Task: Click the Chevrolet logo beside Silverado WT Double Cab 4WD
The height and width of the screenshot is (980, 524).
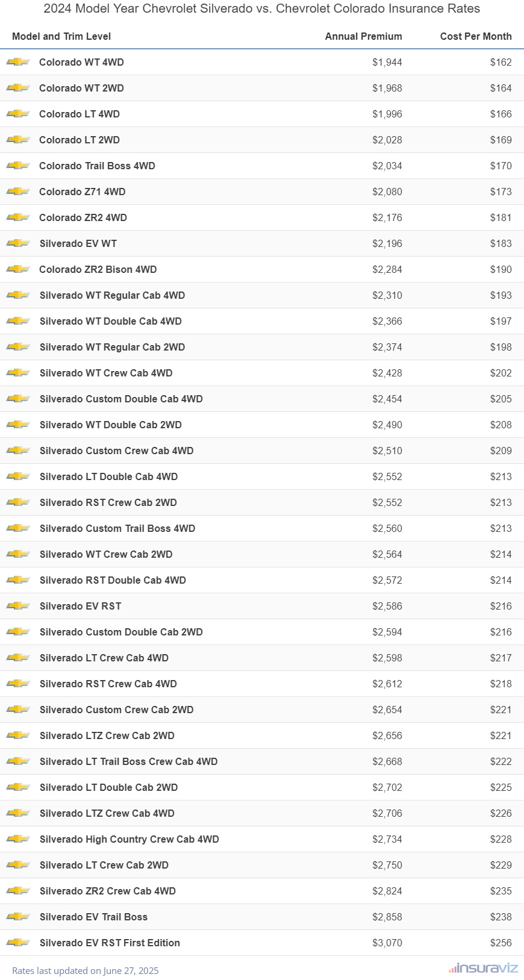Action: coord(18,321)
